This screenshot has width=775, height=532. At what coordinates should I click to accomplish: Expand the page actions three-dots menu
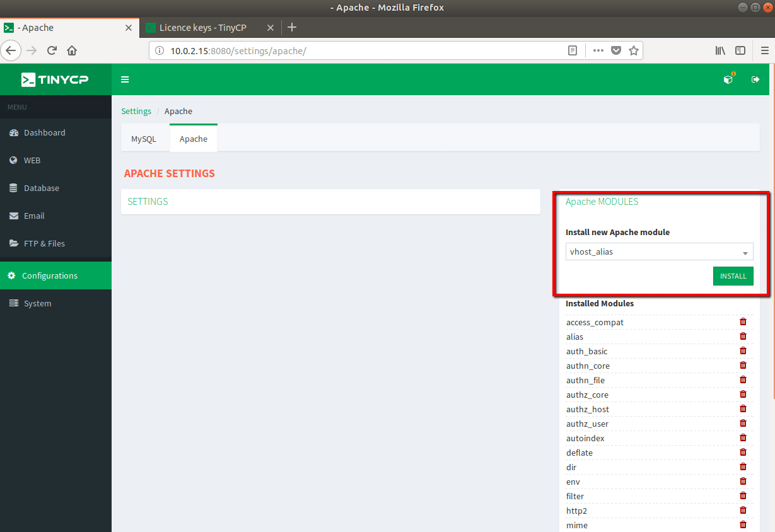coord(598,50)
